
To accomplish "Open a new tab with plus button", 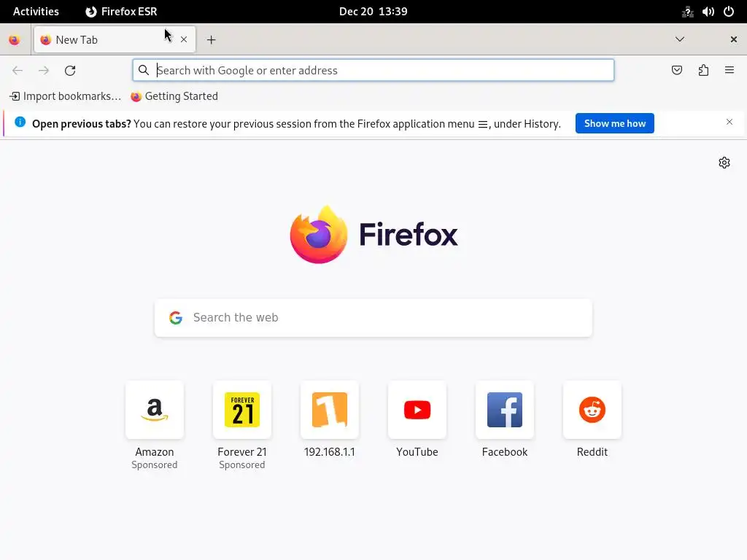I will [x=211, y=40].
